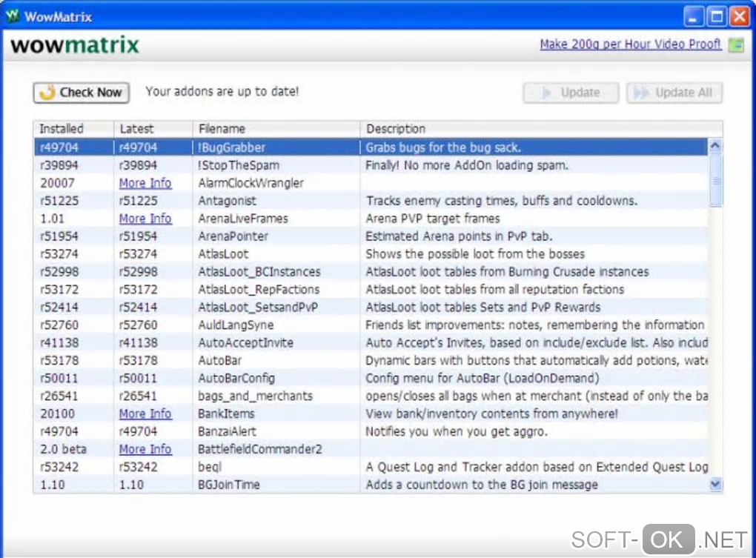The height and width of the screenshot is (558, 756).
Task: Sort by the Filename column header
Action: click(x=276, y=129)
